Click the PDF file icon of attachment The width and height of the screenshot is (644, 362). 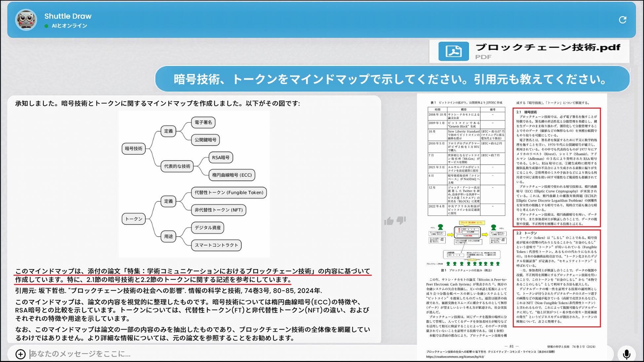(453, 51)
